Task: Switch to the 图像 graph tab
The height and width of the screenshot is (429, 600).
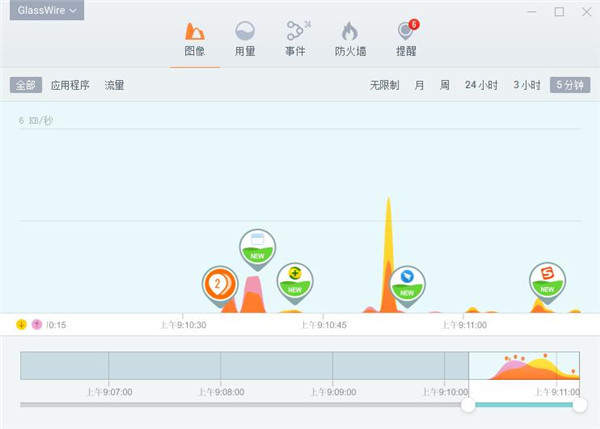Action: [195, 40]
